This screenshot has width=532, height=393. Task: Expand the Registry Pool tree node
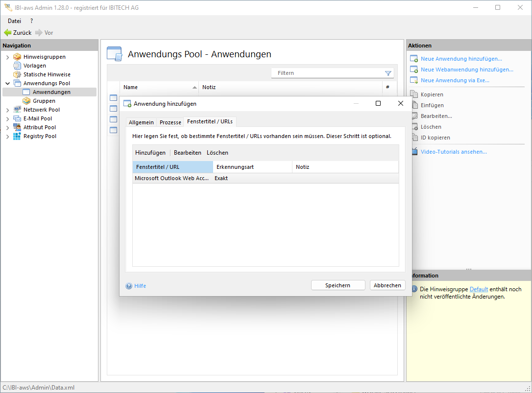click(x=8, y=137)
